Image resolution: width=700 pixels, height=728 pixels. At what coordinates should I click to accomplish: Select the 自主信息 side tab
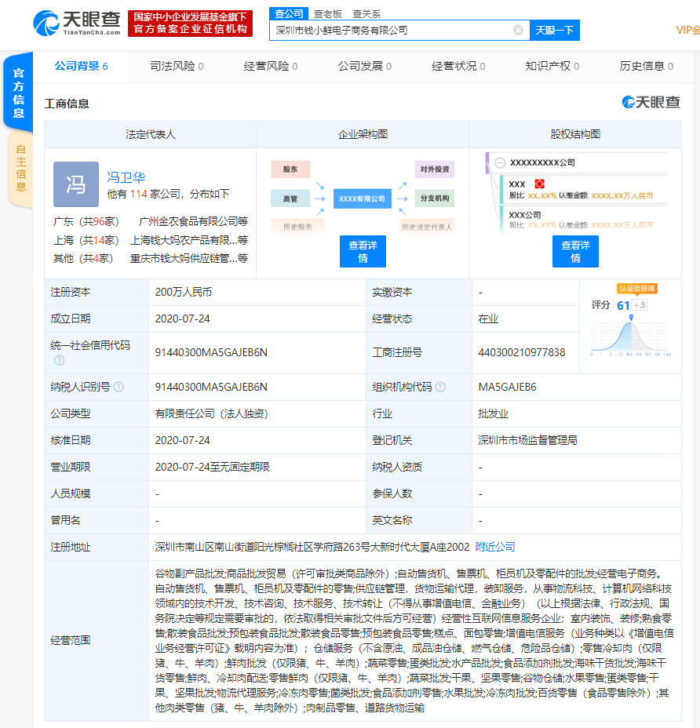(x=20, y=169)
